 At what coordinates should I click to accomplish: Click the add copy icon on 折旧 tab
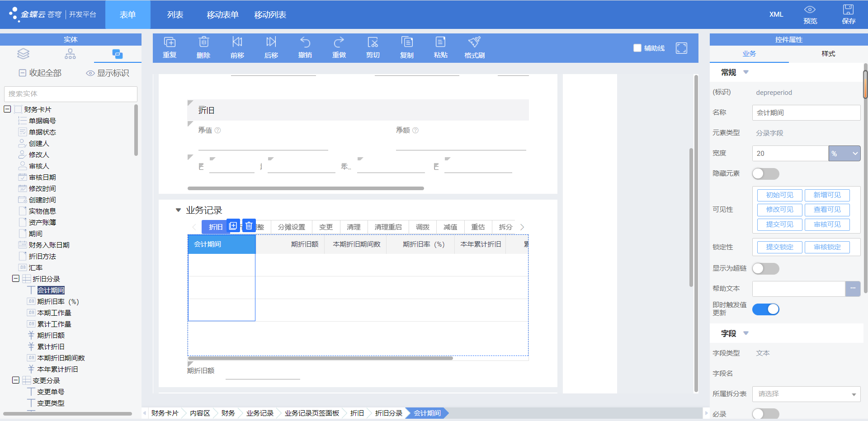tap(233, 225)
